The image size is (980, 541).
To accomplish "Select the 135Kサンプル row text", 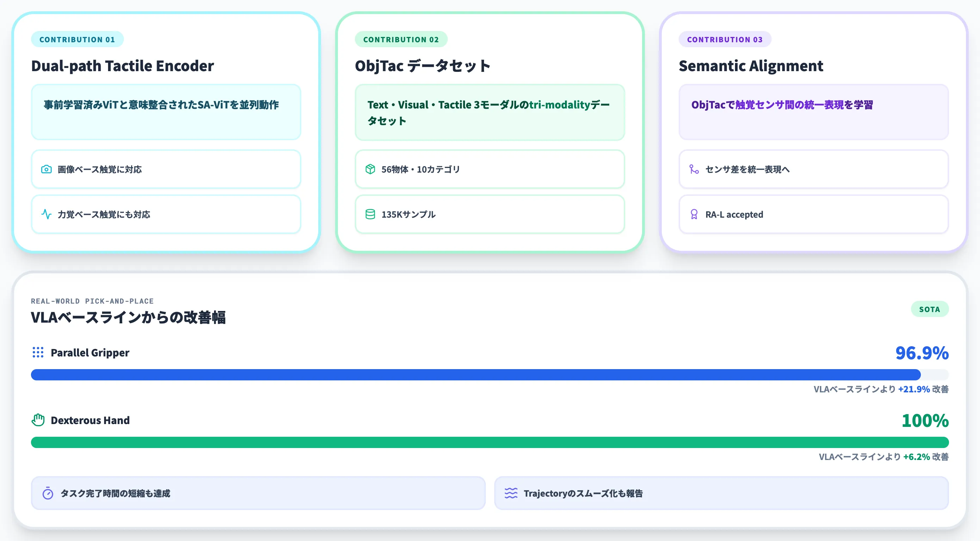I will (409, 214).
